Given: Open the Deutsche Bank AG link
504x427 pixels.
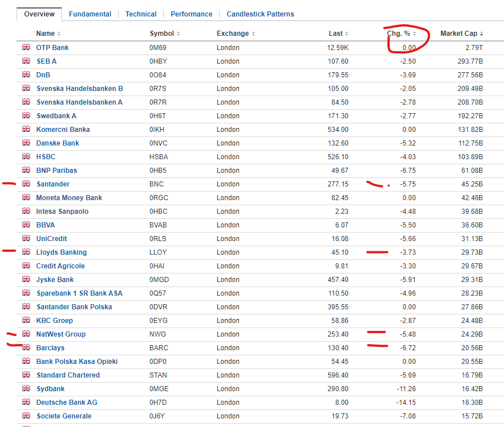Looking at the screenshot, I should [x=67, y=403].
